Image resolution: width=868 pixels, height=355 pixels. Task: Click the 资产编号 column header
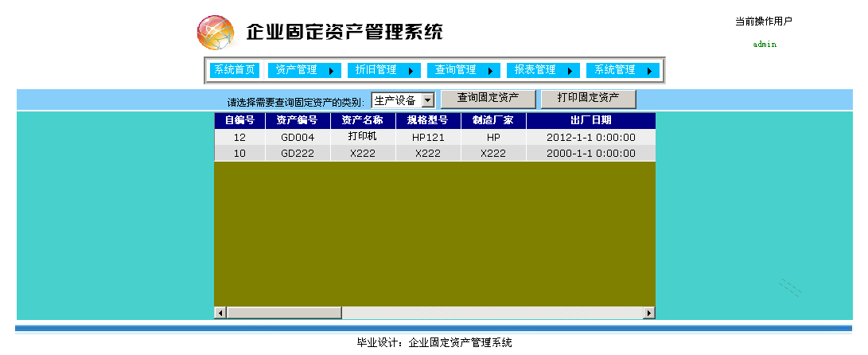[x=298, y=120]
